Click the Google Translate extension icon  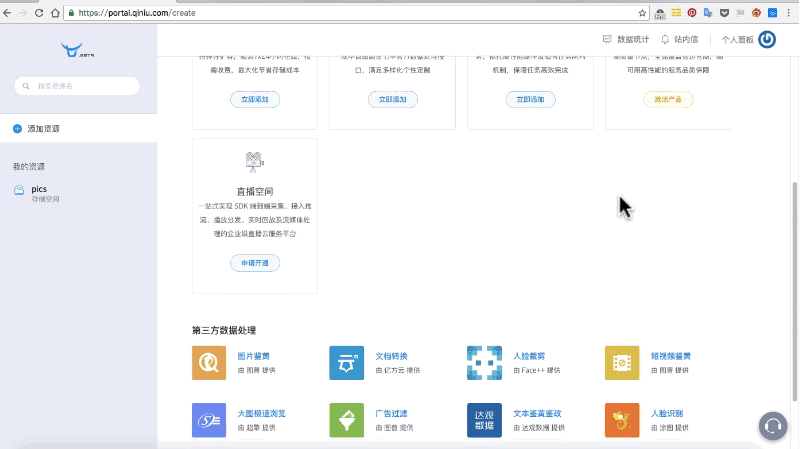click(708, 13)
